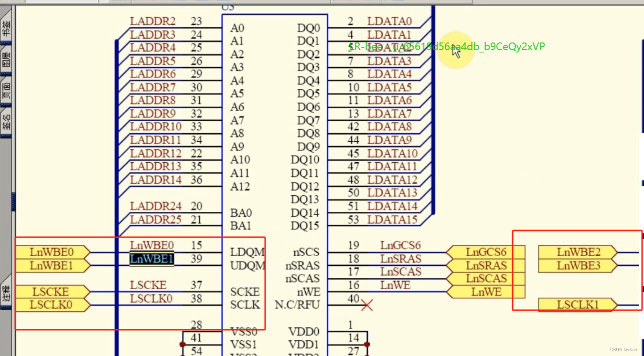Open the 图层 layers side tab
Viewport: 644px width, 356px height.
coord(6,59)
